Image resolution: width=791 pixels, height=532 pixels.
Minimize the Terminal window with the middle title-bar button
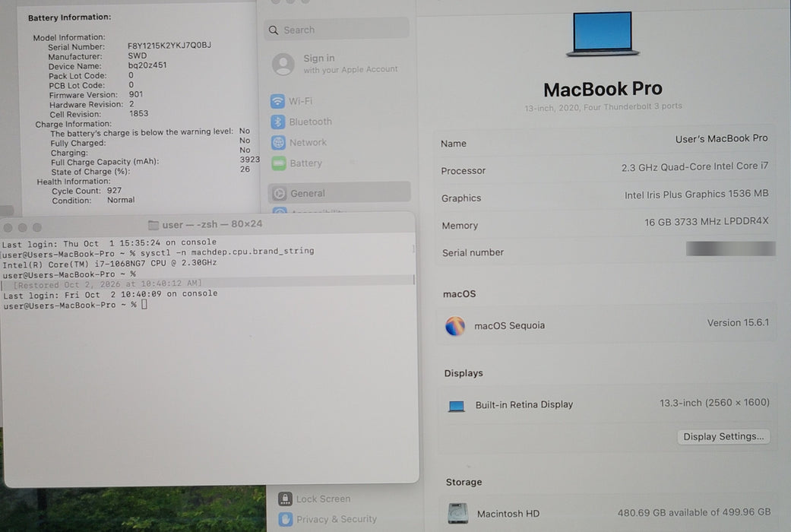(x=22, y=228)
